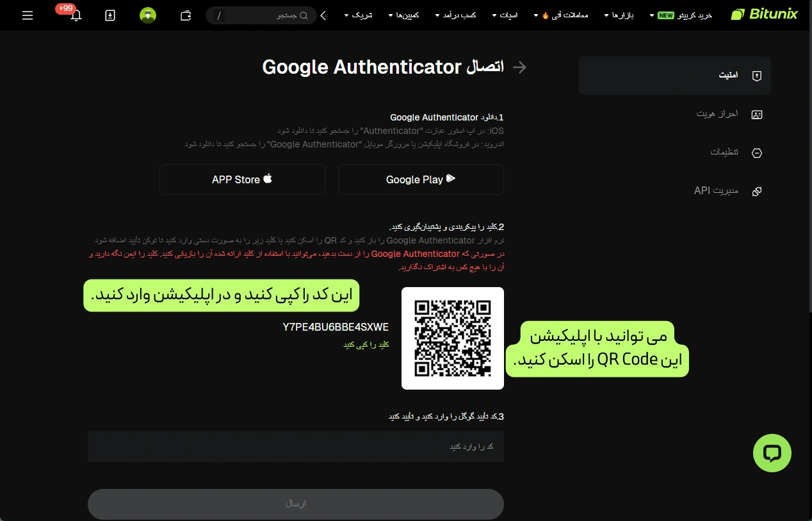
Task: Open the user profile avatar
Action: (148, 15)
